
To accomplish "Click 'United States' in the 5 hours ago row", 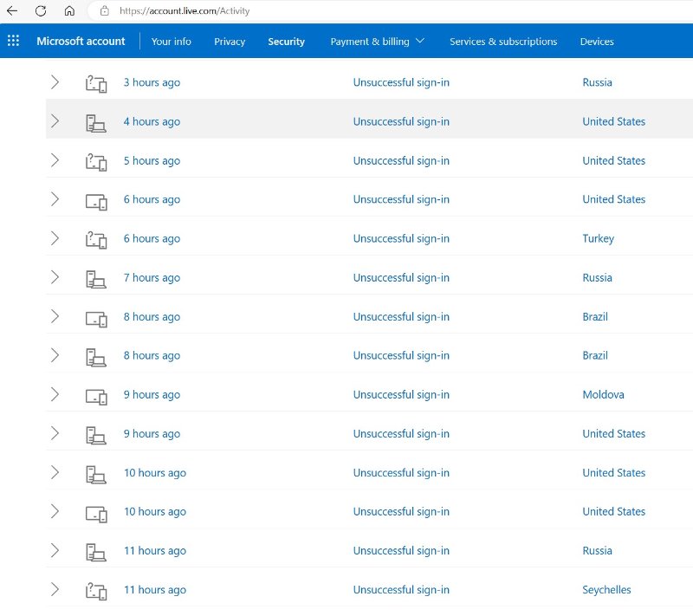I will [x=613, y=160].
